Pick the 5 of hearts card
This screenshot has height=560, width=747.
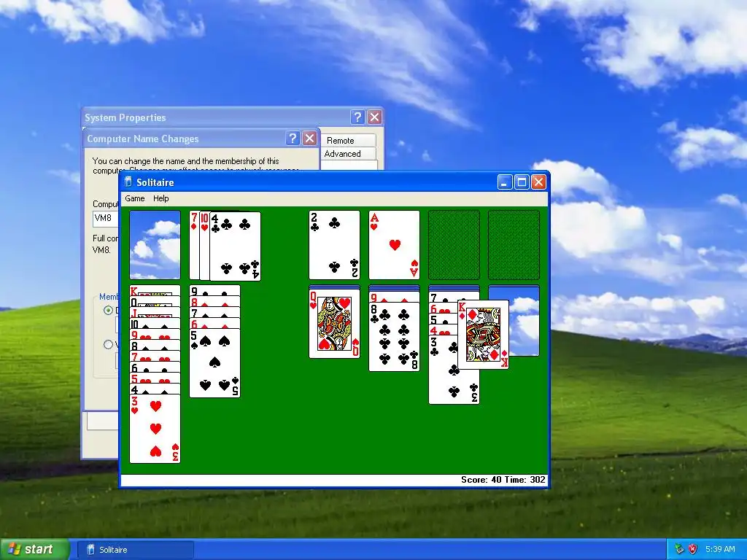click(x=155, y=378)
